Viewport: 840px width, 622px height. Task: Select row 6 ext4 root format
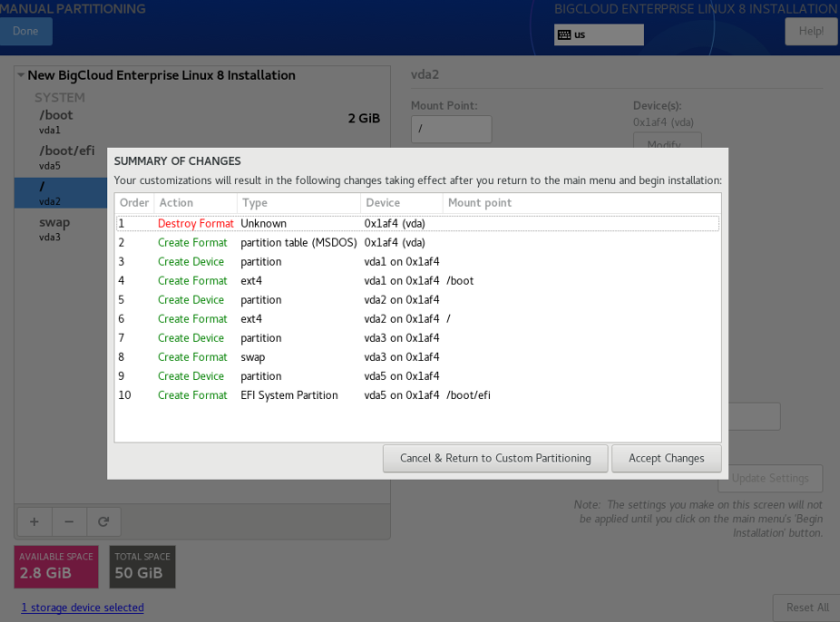click(418, 319)
